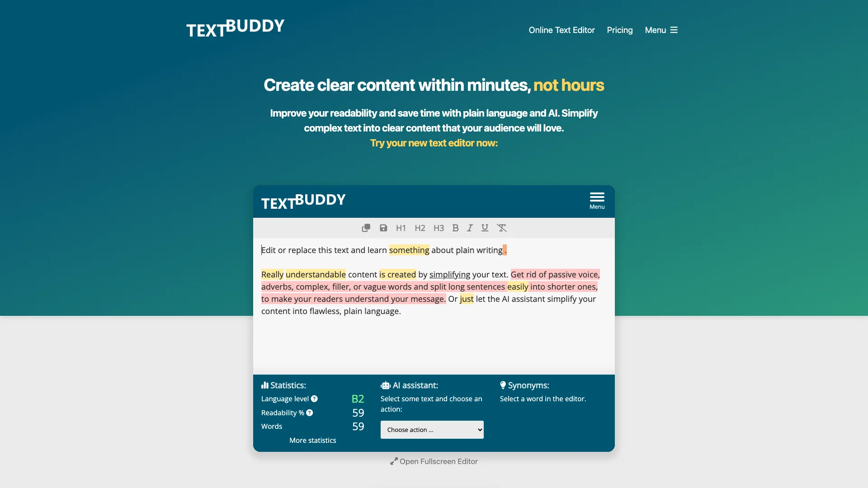868x488 pixels.
Task: Click Open Fullscreen Editor button
Action: click(x=434, y=461)
